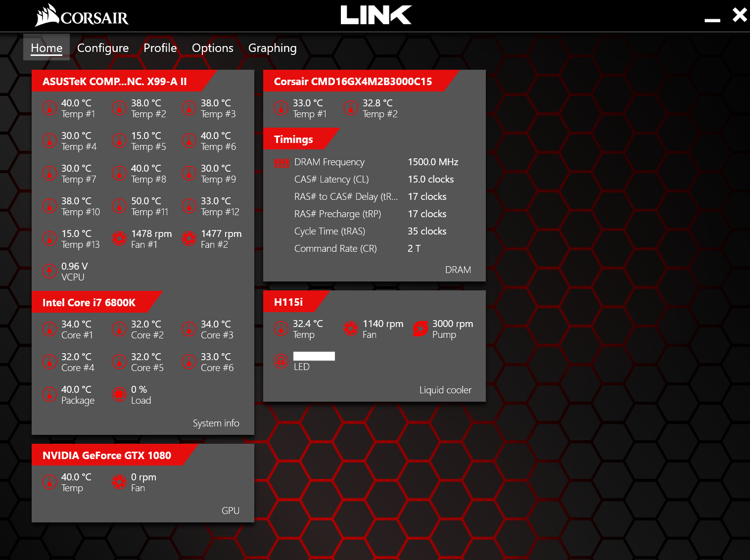750x560 pixels.
Task: Click the H115i LED icon
Action: (x=281, y=362)
